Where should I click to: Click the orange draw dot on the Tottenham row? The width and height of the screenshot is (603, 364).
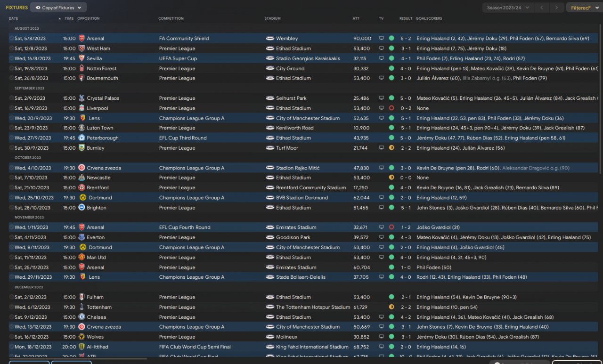[x=391, y=307]
